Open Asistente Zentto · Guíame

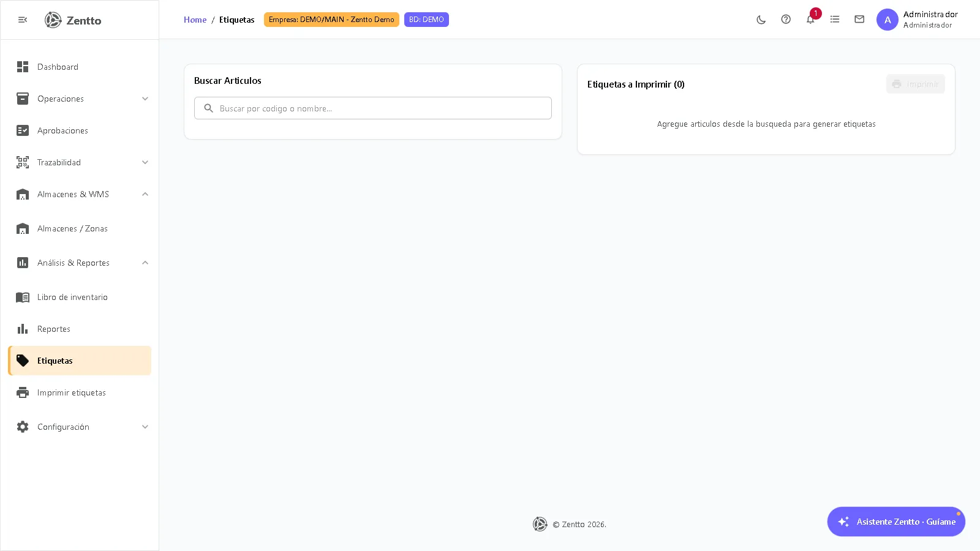896,522
